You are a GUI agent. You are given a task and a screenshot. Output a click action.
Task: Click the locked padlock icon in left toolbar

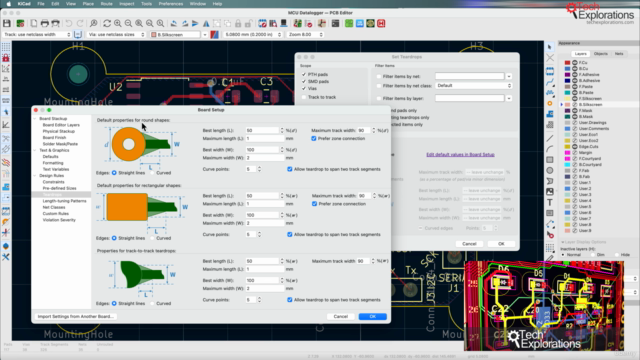pyautogui.click(x=6, y=58)
